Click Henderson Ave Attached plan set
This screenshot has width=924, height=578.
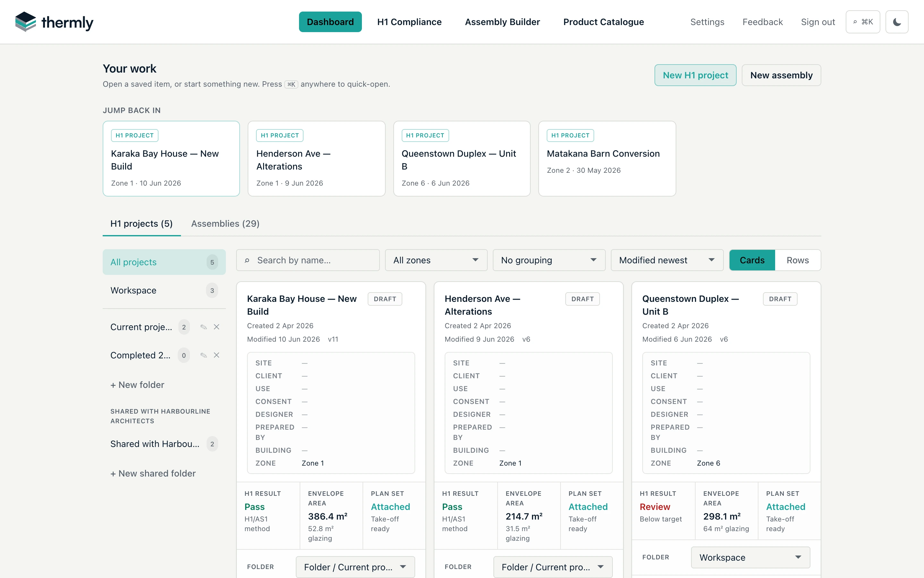point(588,506)
